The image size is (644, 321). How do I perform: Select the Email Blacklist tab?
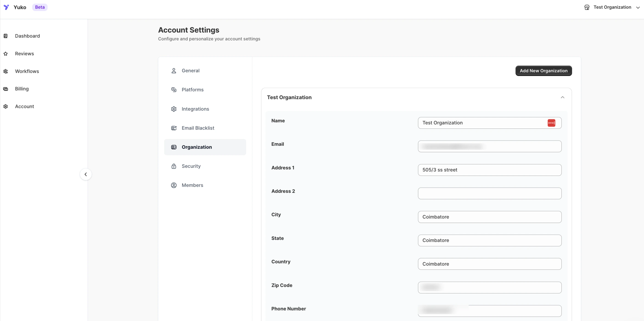click(x=205, y=128)
